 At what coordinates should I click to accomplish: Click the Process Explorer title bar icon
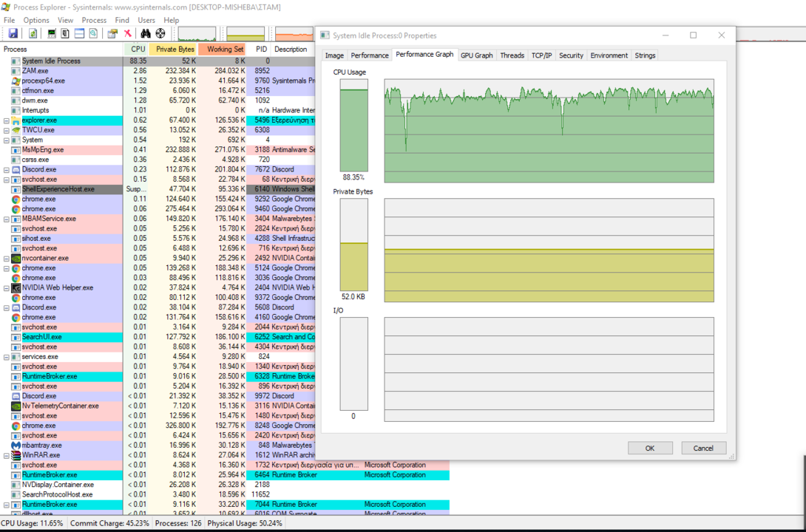click(6, 7)
